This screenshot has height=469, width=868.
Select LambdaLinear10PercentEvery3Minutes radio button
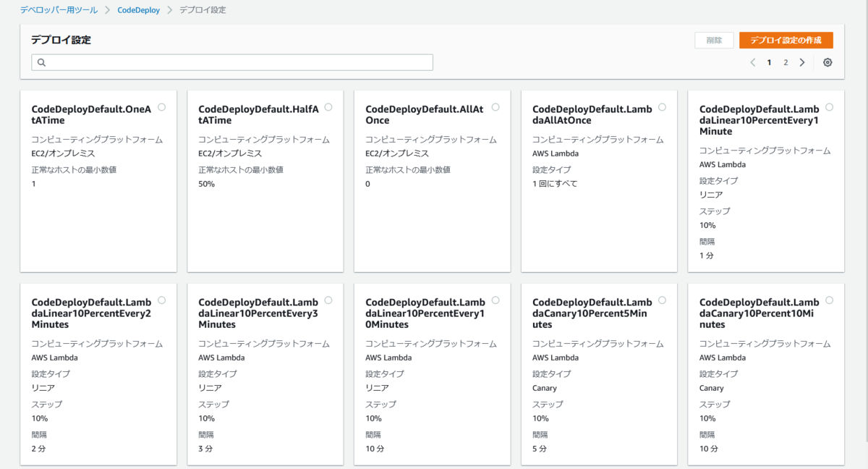click(328, 300)
